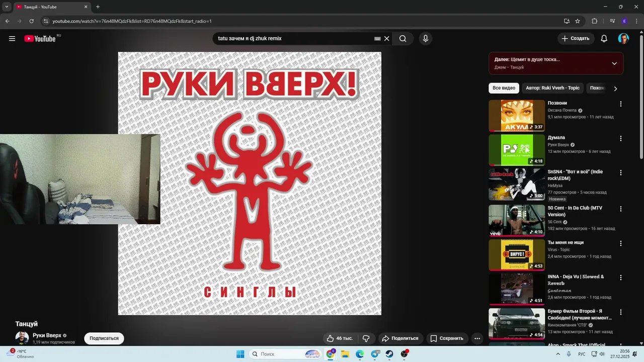Focus the YouTube search input field
The width and height of the screenshot is (644, 362).
tap(294, 39)
